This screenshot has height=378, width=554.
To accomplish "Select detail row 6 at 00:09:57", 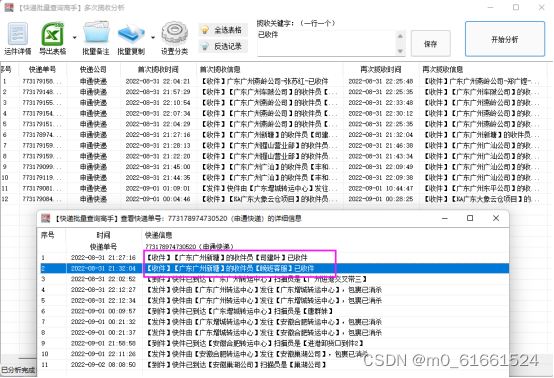I will pyautogui.click(x=273, y=311).
